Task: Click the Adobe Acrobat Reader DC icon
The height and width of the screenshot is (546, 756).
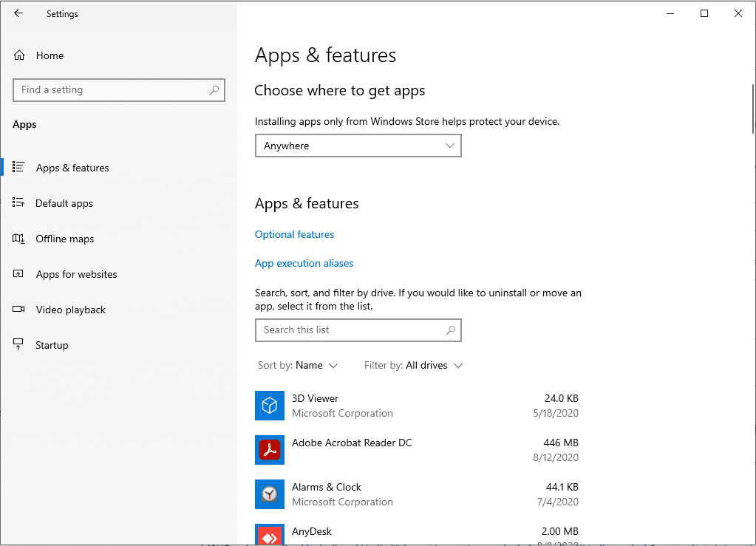Action: (270, 450)
